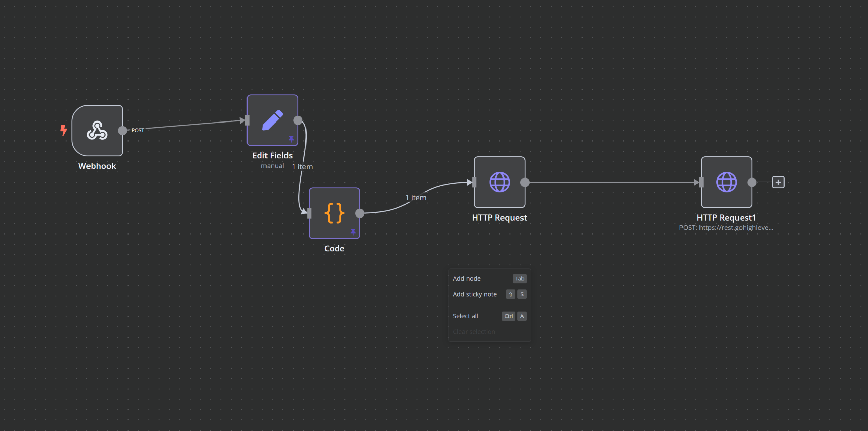Select the Add node menu option
The height and width of the screenshot is (431, 868).
466,278
